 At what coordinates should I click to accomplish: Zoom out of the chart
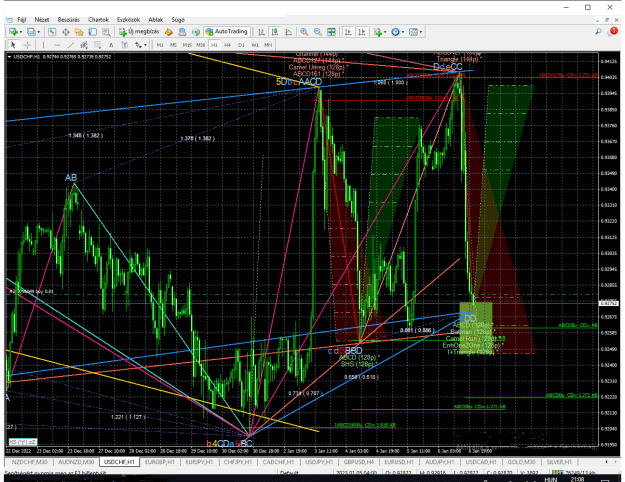point(318,32)
